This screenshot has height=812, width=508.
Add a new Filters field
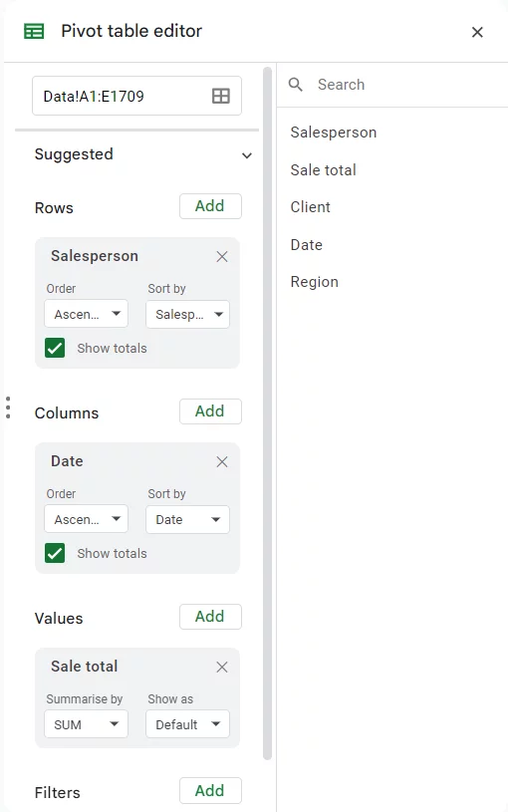click(210, 790)
